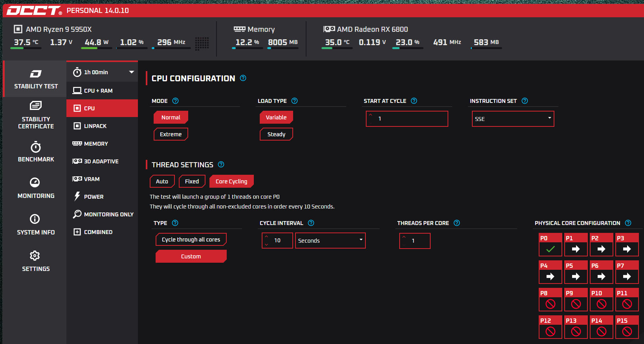Toggle physical core P3
Image resolution: width=644 pixels, height=344 pixels.
(627, 245)
